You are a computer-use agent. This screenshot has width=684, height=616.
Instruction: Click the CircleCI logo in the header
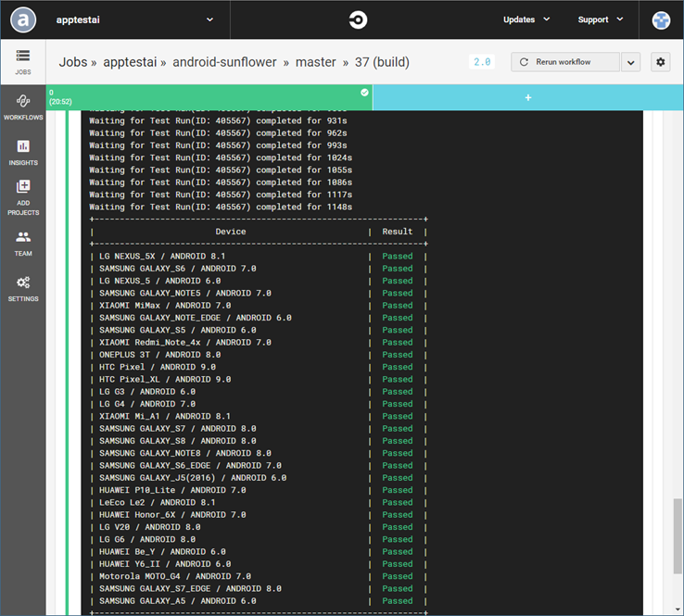pos(358,20)
